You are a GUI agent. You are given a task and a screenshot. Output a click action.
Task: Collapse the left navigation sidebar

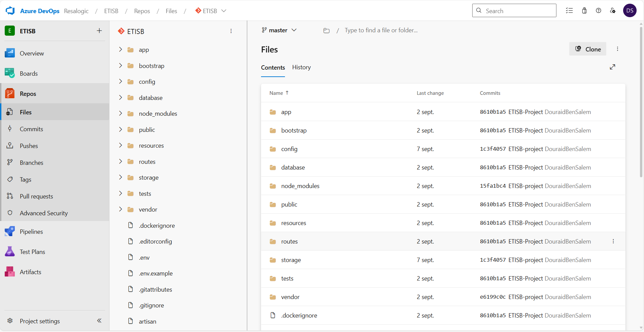(99, 321)
